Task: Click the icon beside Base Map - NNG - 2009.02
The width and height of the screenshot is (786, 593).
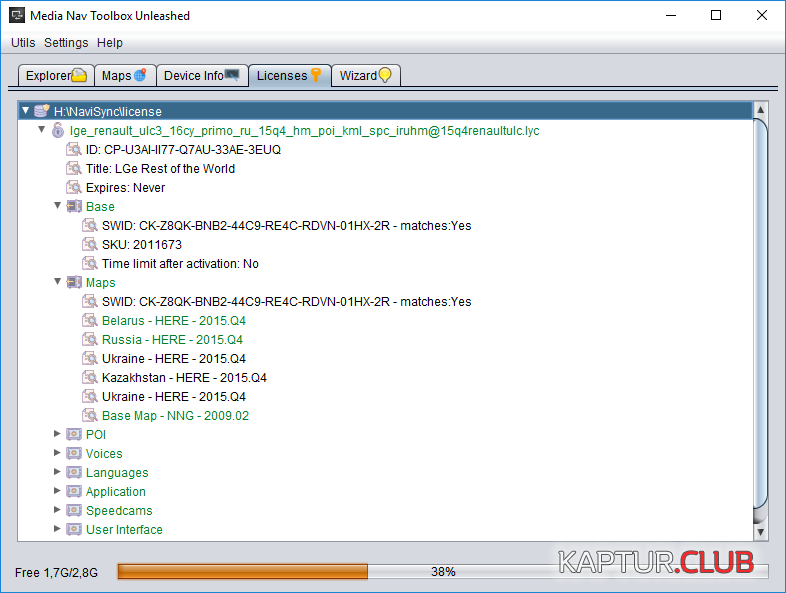Action: click(90, 416)
